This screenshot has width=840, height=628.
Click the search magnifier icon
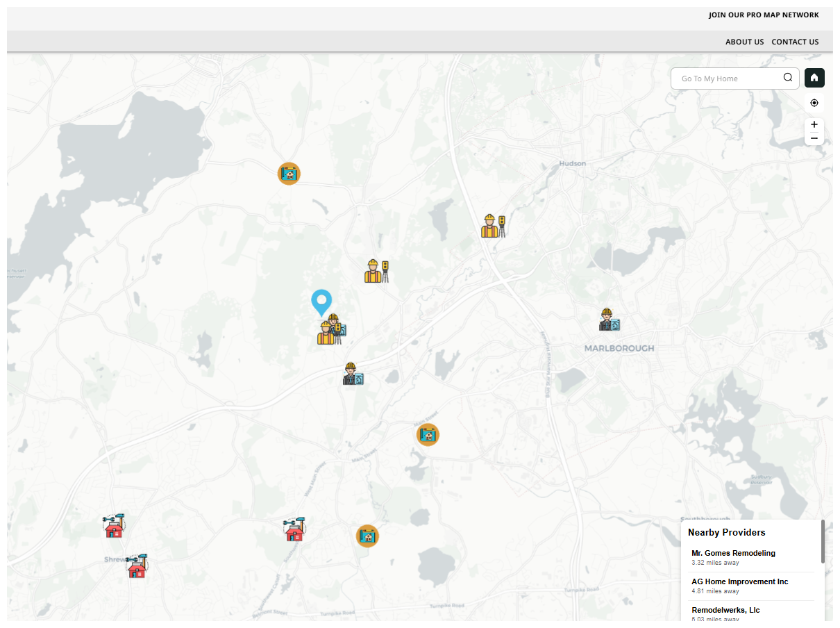pos(788,78)
